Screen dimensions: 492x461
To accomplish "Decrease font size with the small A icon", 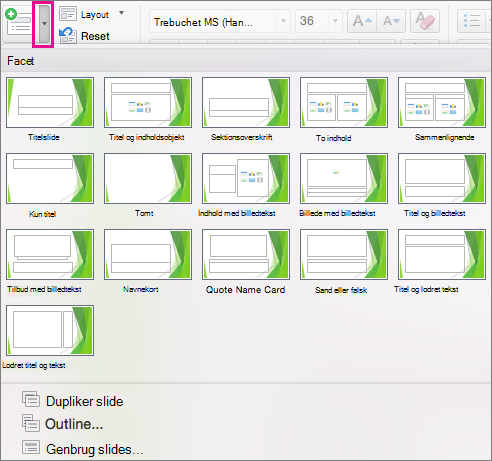I will (391, 21).
